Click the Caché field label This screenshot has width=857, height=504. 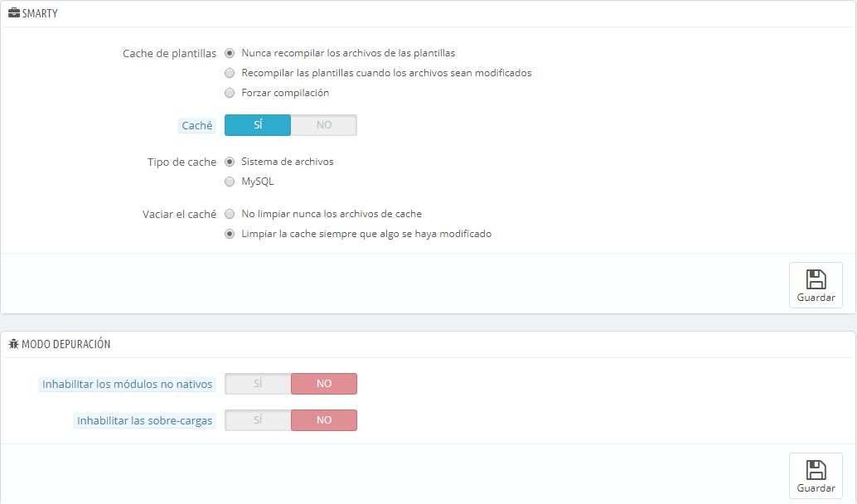196,126
